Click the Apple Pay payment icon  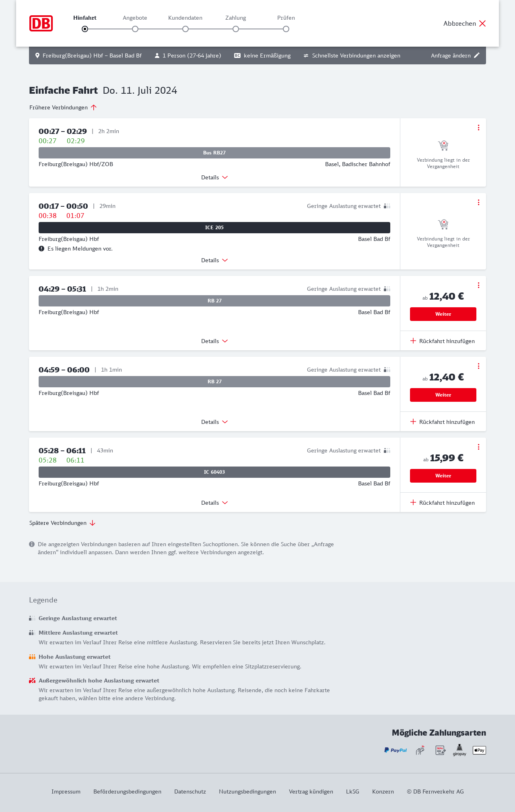click(479, 750)
